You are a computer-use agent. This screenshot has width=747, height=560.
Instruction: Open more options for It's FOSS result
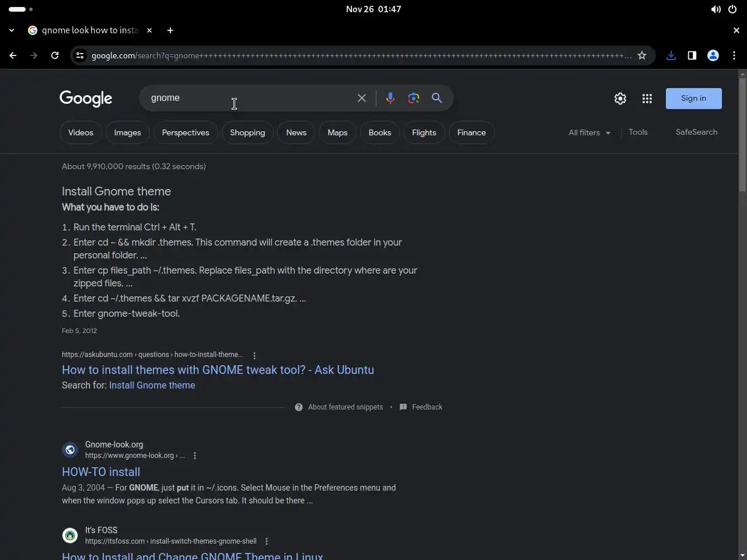point(267,541)
